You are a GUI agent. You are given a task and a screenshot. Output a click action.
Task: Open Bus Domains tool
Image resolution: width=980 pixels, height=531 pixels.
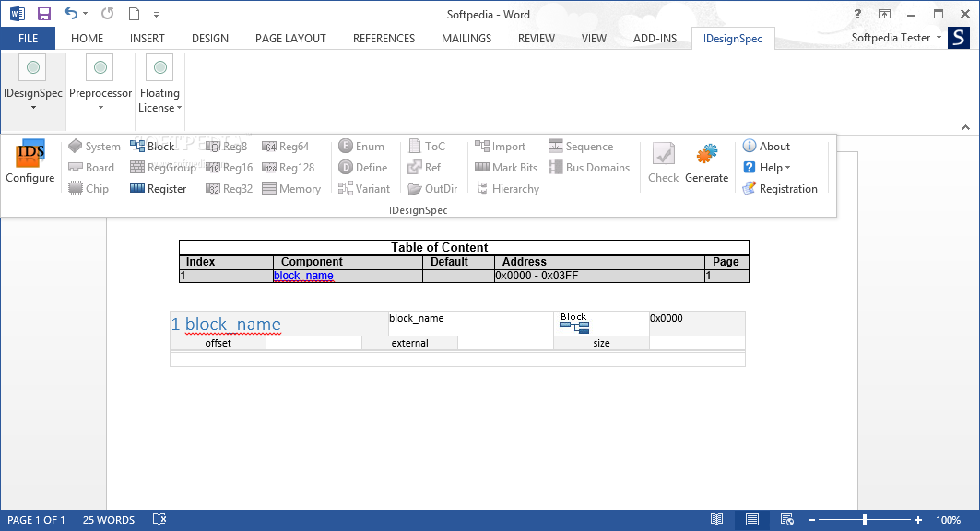click(x=589, y=168)
